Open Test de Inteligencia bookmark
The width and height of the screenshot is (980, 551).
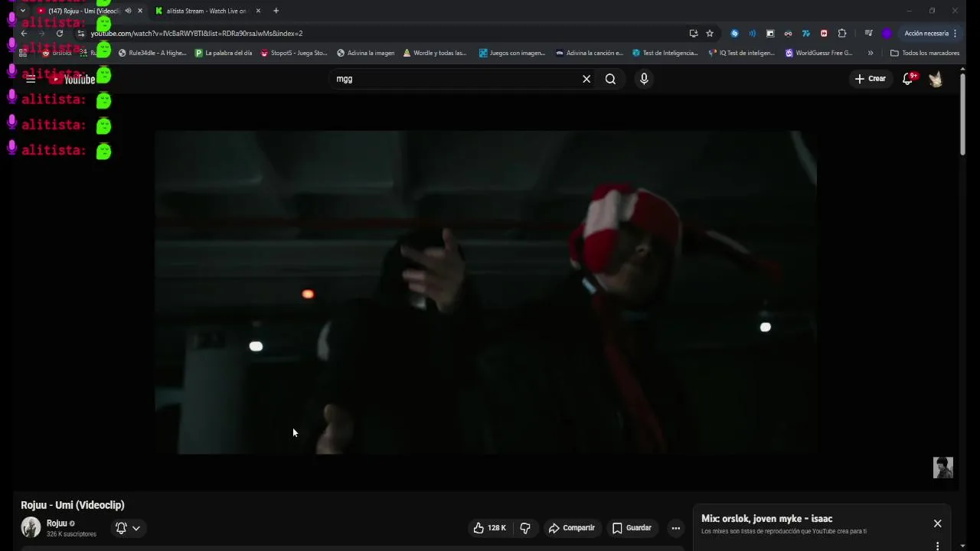point(665,53)
